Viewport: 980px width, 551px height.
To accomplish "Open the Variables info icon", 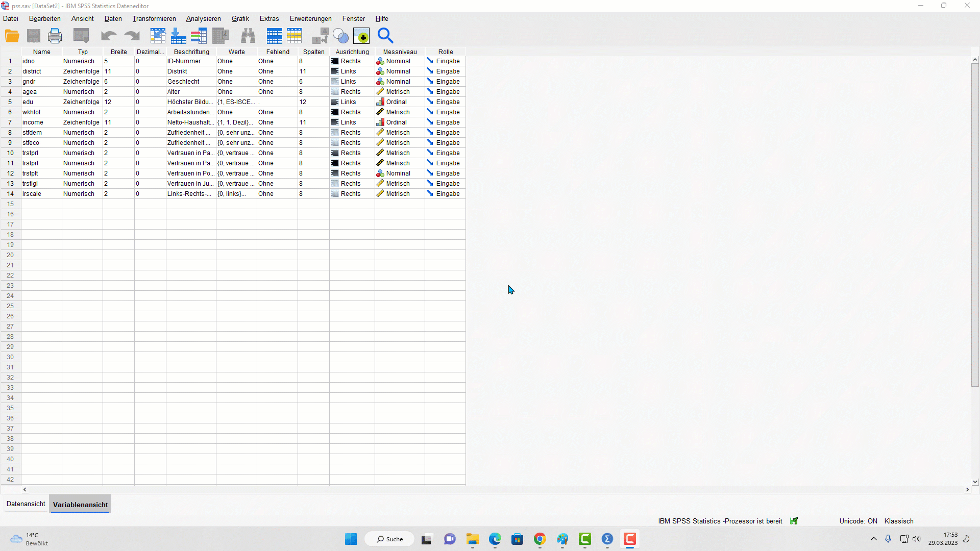I will (x=199, y=36).
